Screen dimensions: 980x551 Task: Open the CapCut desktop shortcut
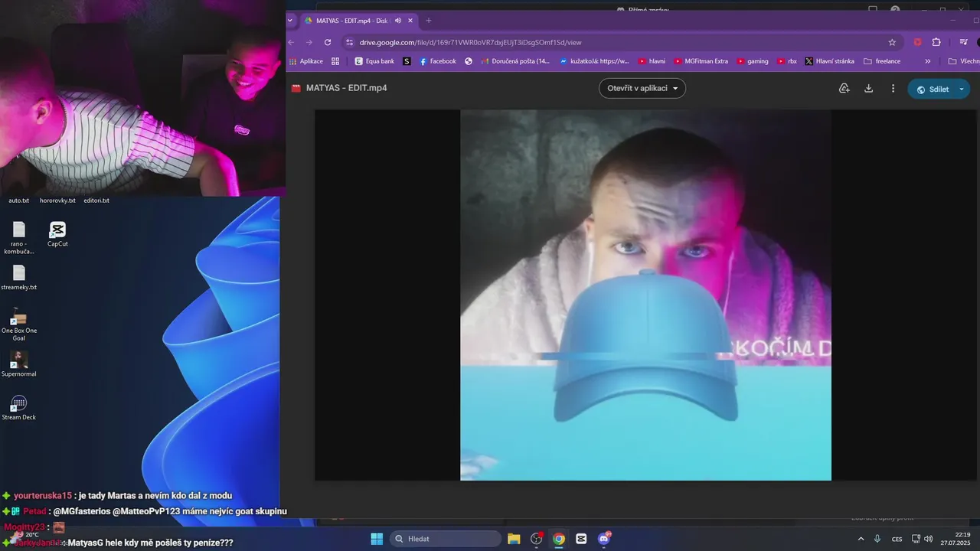57,234
